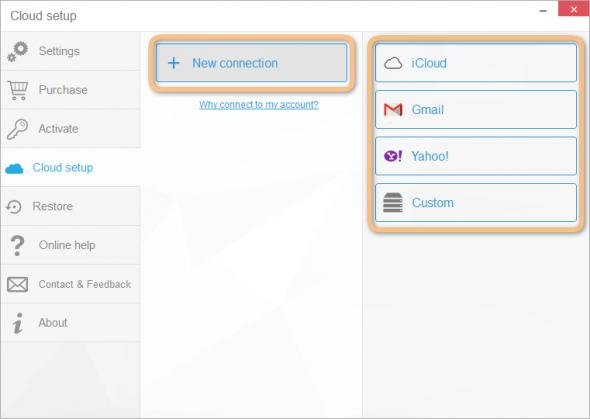Click the Activate key icon
590x419 pixels.
[17, 129]
